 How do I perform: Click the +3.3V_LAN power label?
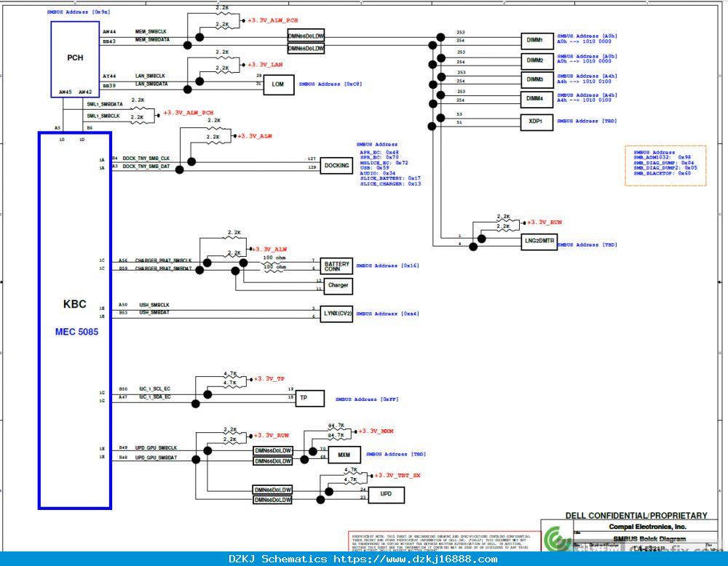click(x=265, y=65)
